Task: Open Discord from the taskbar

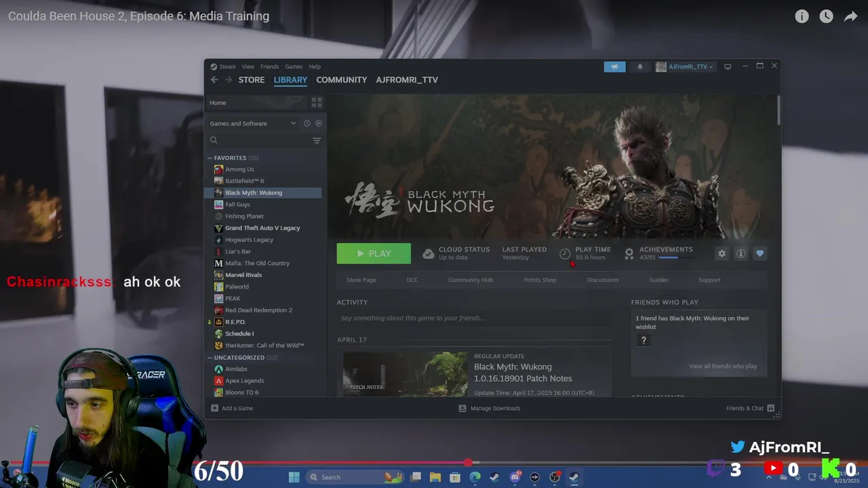Action: [515, 477]
